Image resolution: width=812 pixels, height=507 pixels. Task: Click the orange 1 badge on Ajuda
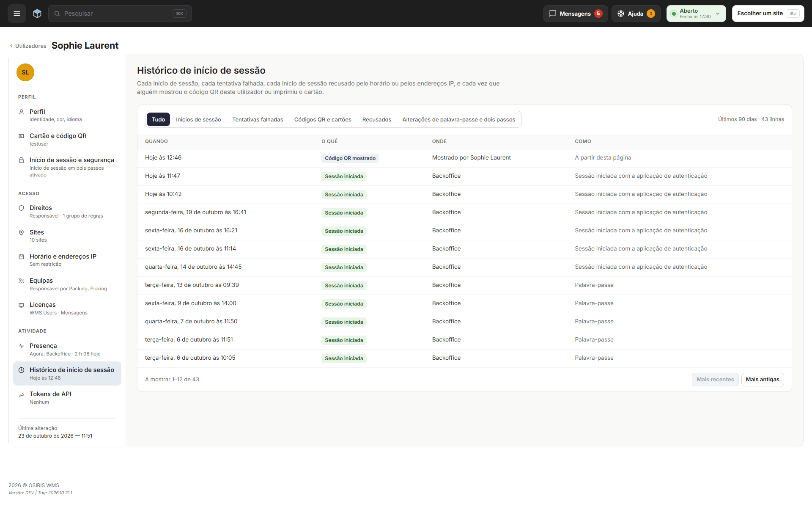[x=651, y=14]
